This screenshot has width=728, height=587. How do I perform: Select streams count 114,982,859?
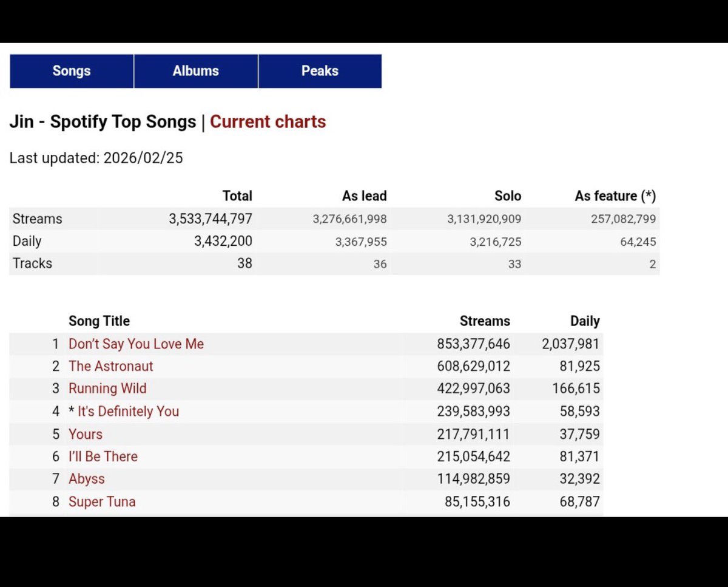pyautogui.click(x=473, y=479)
